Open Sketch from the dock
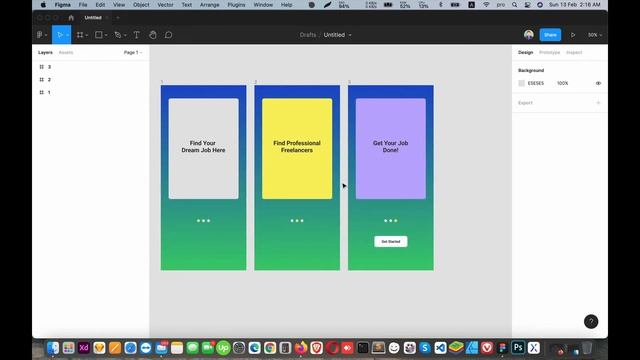640x360 pixels. (x=99, y=348)
